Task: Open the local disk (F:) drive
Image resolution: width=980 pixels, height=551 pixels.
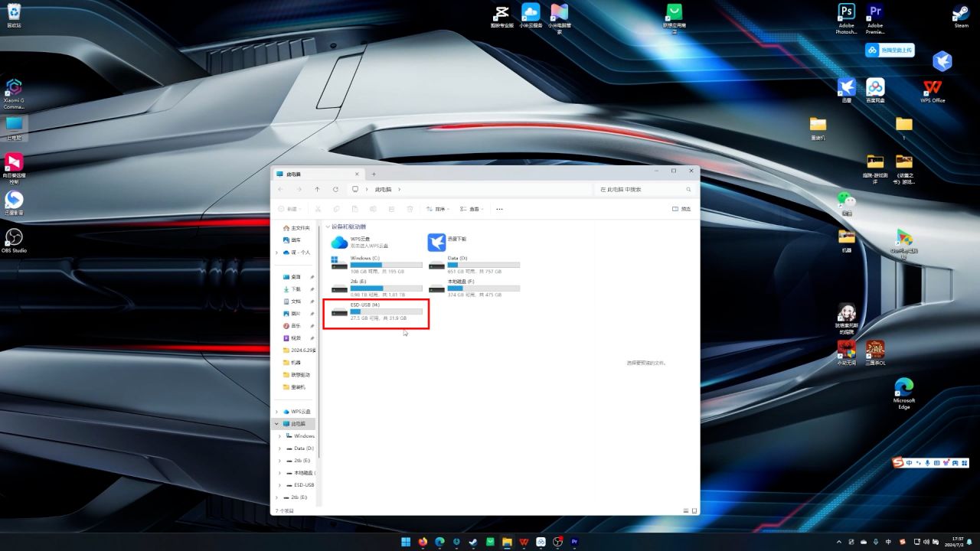Action: click(x=474, y=289)
